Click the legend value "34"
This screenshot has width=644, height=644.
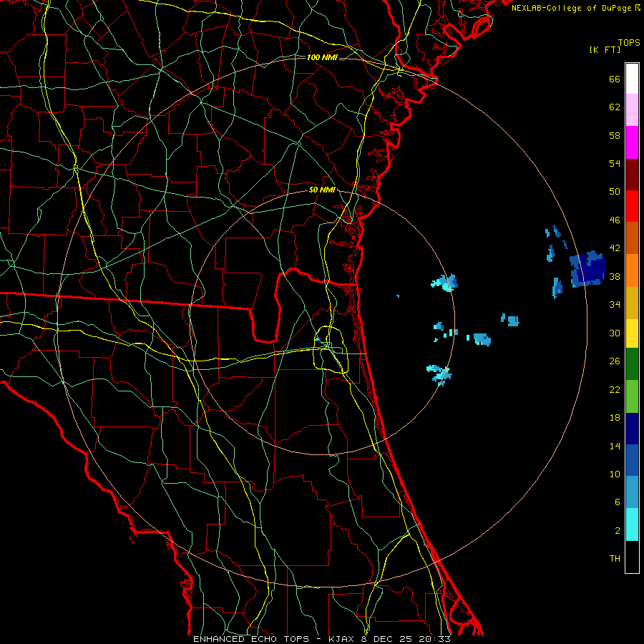point(615,305)
